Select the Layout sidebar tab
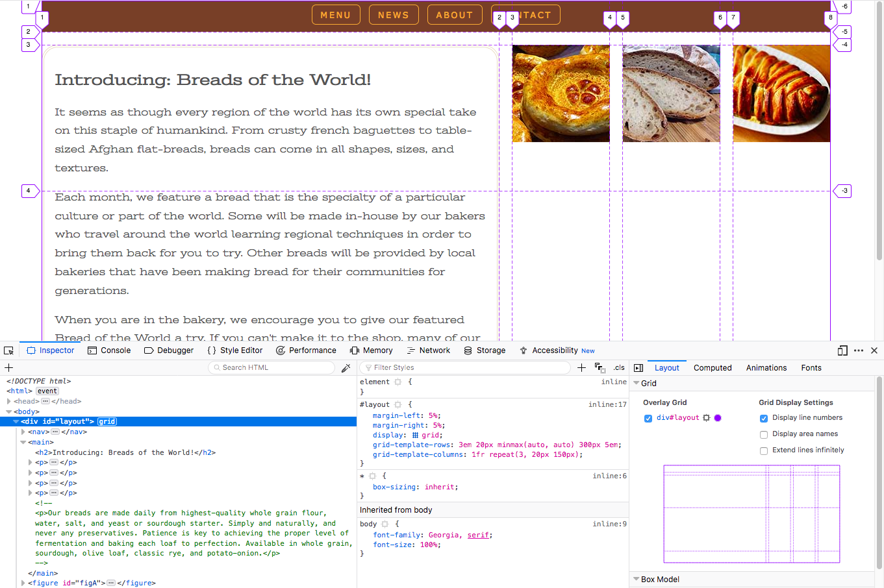The image size is (884, 588). [666, 368]
